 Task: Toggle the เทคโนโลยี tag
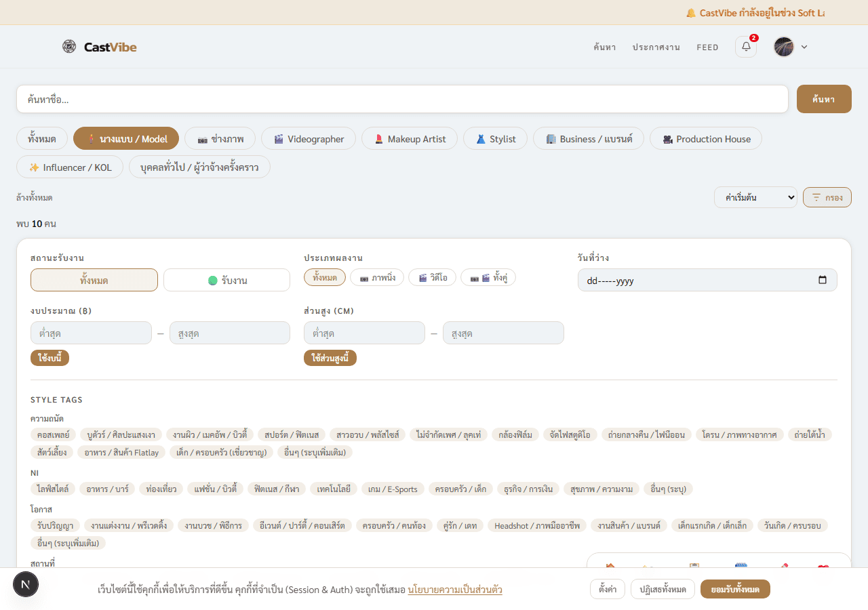tap(333, 489)
